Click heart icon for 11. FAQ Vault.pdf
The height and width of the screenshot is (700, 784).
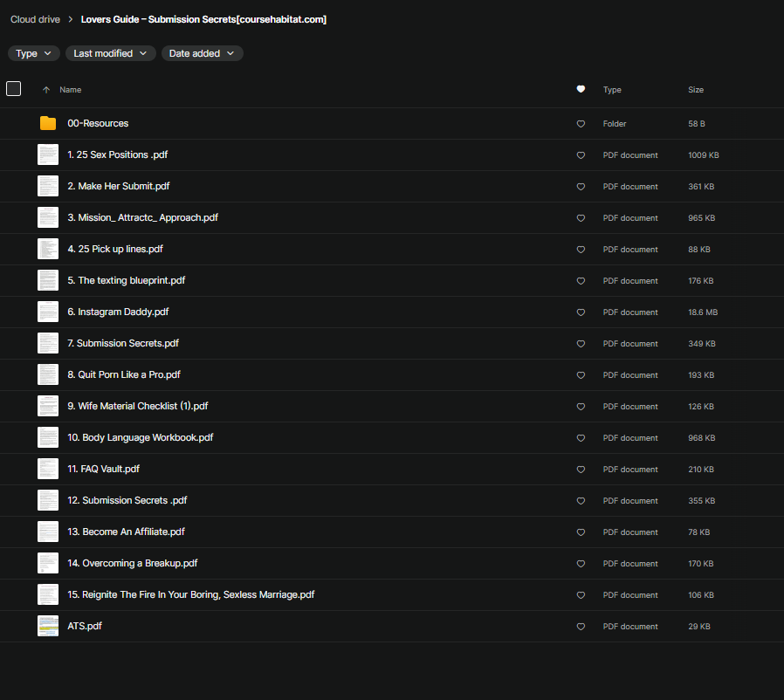coord(581,470)
